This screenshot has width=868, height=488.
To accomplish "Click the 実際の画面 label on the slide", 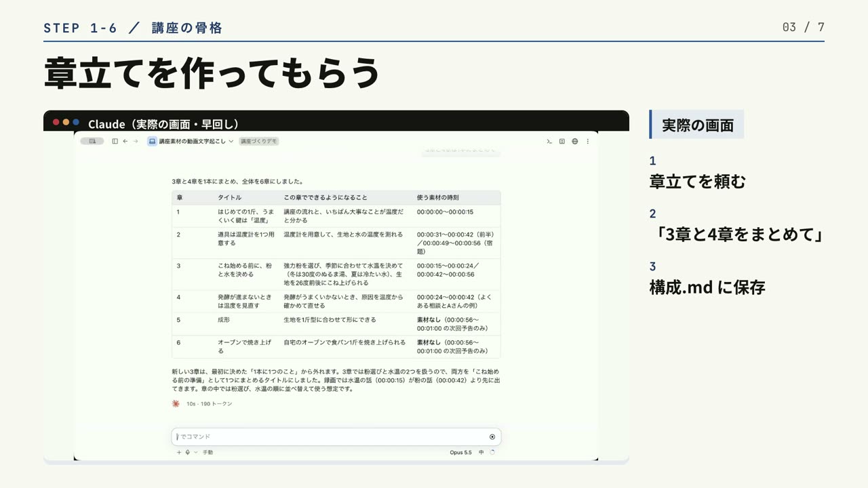I will coord(698,125).
